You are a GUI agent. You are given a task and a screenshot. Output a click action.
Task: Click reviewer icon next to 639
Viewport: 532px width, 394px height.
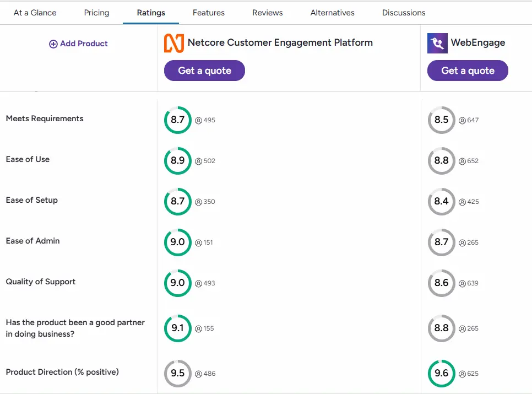click(x=462, y=283)
